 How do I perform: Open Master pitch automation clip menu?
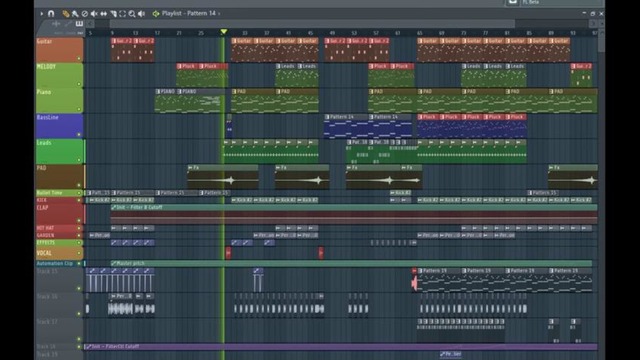(x=113, y=263)
